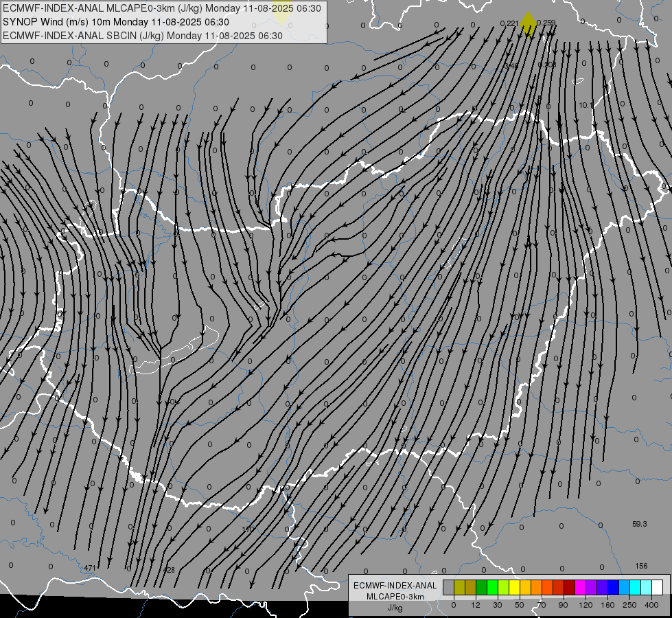Pick the amber-gold legend swatch
Screen dimensions: 672x618
coord(525,587)
